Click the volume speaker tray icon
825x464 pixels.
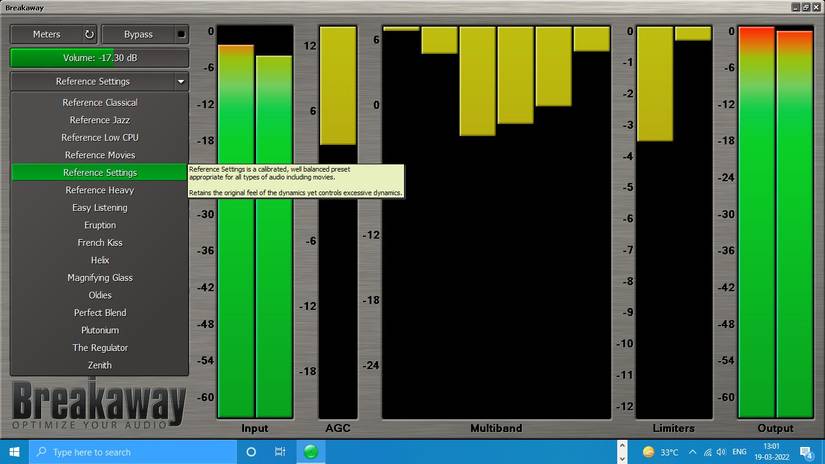[x=721, y=452]
